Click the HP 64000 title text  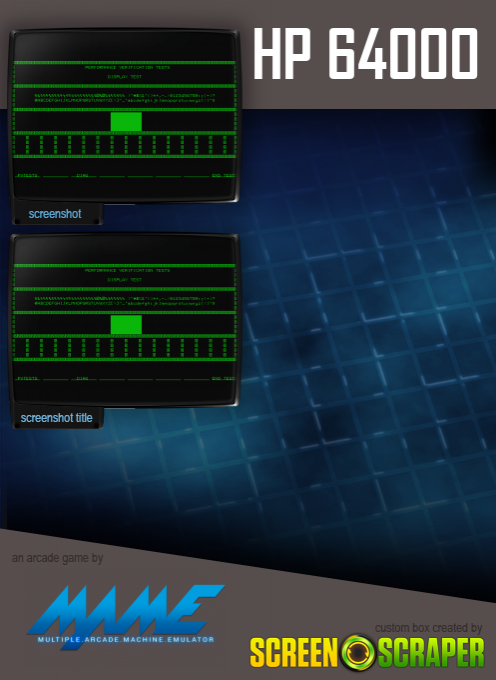(365, 53)
